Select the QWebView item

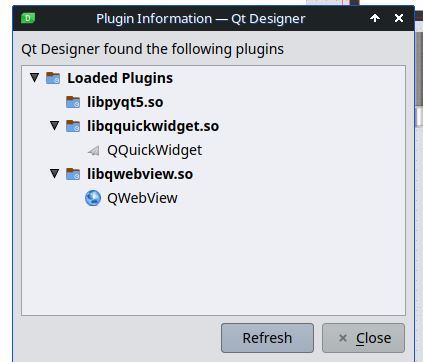[x=142, y=198]
